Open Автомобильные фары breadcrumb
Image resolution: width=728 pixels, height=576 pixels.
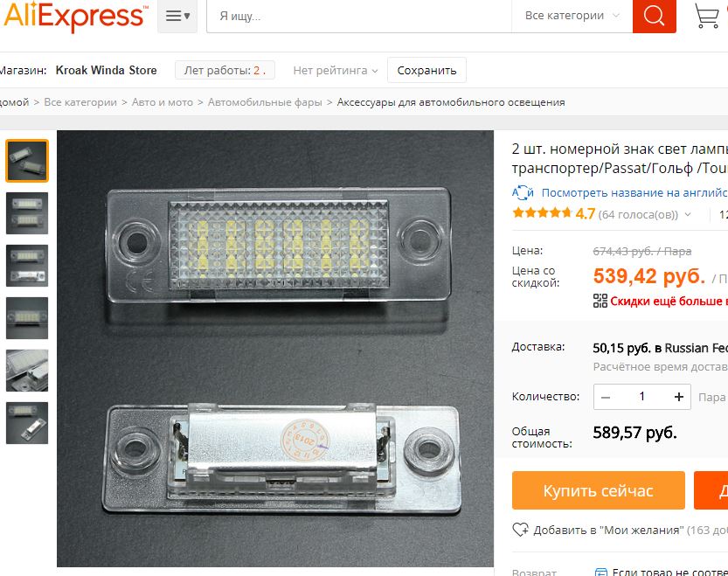[265, 102]
